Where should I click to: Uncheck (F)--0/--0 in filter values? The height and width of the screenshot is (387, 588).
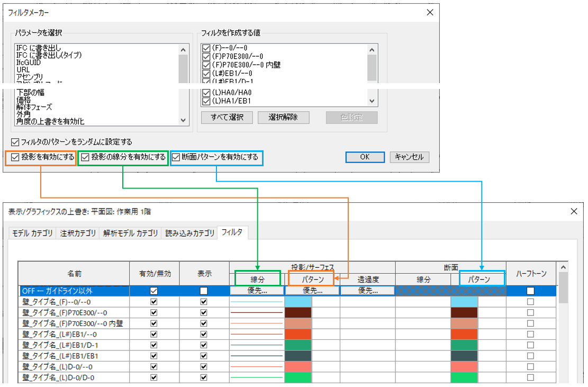coord(206,48)
